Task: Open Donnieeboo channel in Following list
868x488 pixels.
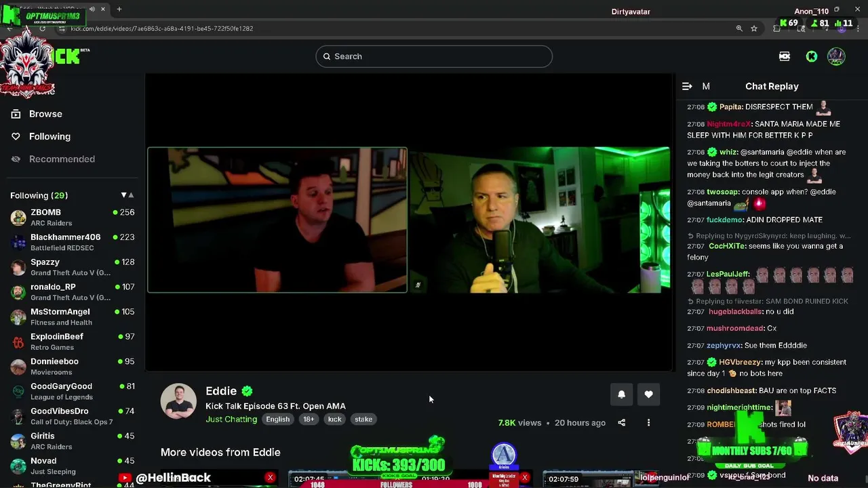Action: (x=54, y=361)
